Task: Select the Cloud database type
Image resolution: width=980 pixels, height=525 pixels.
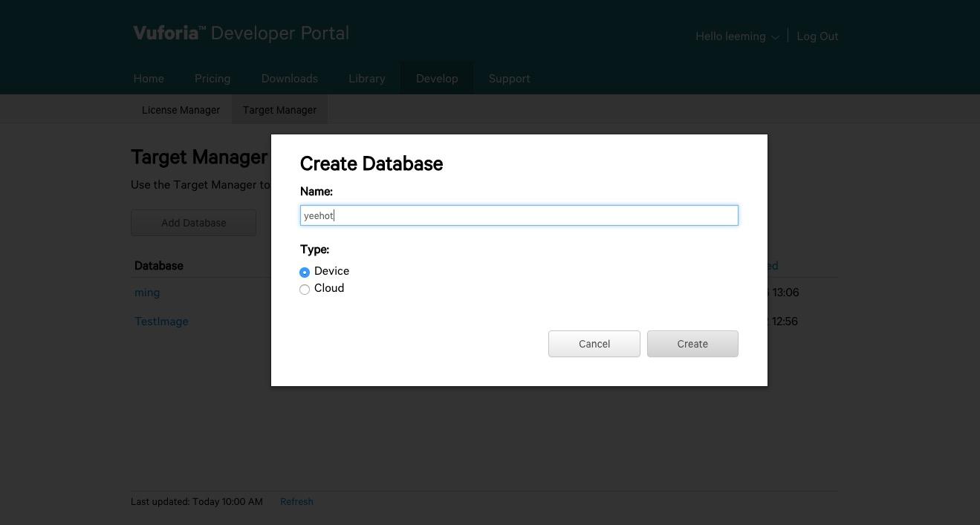Action: 305,289
